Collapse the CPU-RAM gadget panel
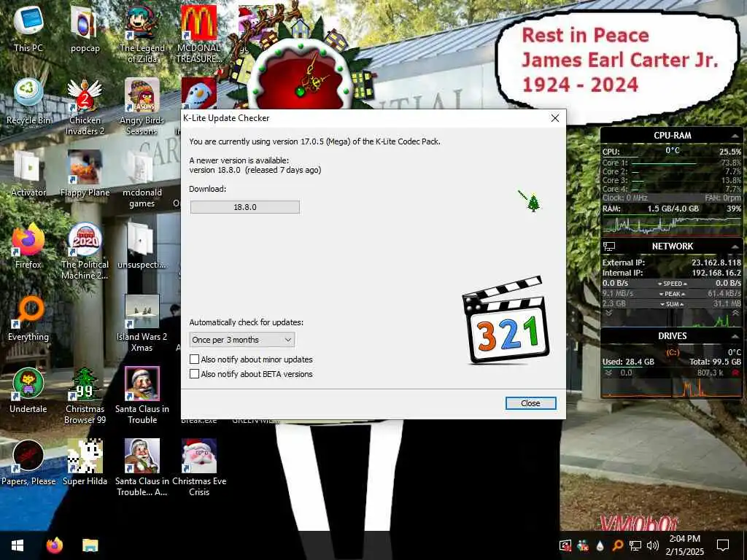This screenshot has width=747, height=560. click(735, 136)
